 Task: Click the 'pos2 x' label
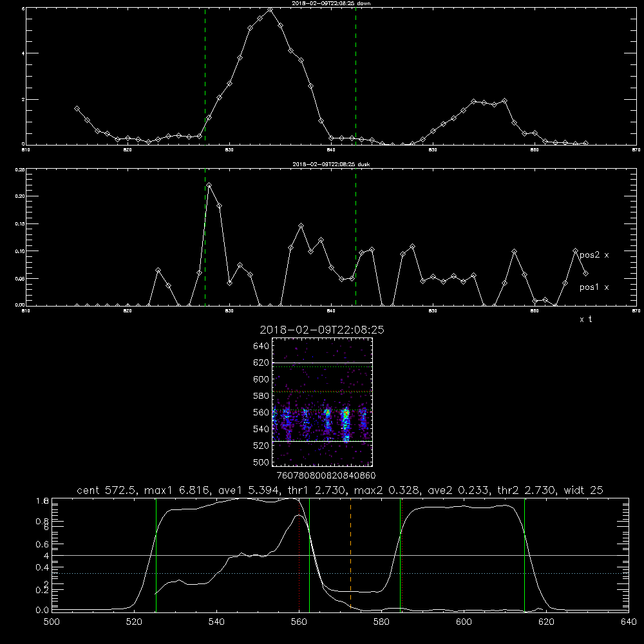click(594, 255)
